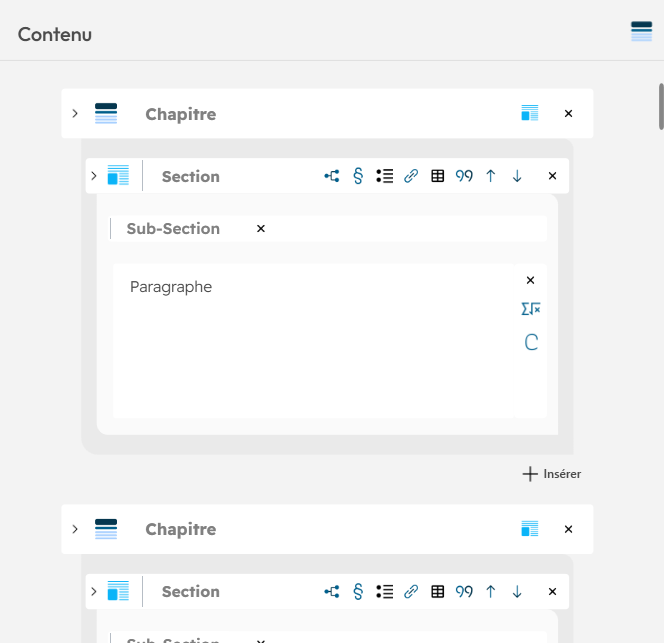Click the section icon on first Chapitre row
Screen dimensions: 664x643
tap(530, 114)
